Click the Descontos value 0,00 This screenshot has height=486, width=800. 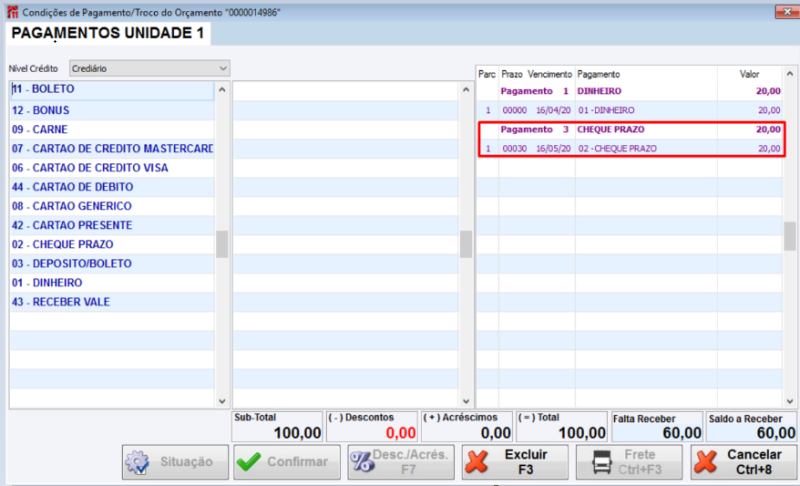[401, 433]
